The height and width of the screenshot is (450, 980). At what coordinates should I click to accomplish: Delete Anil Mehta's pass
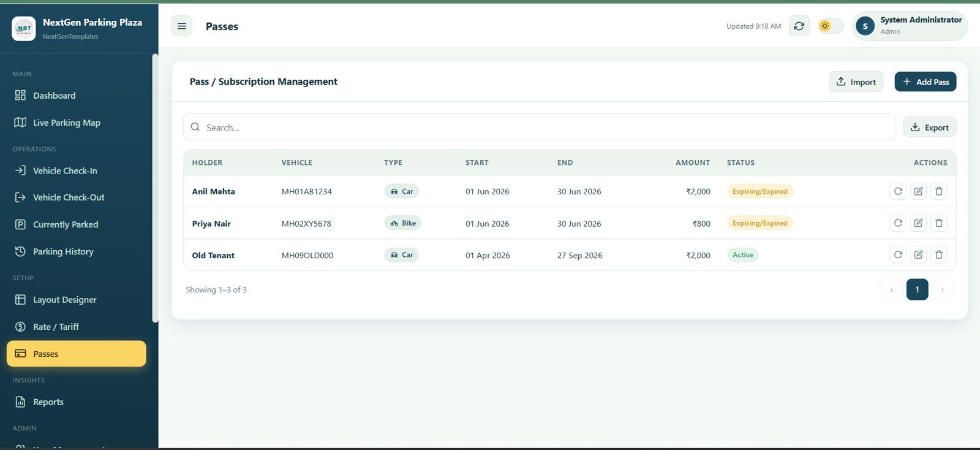(938, 191)
